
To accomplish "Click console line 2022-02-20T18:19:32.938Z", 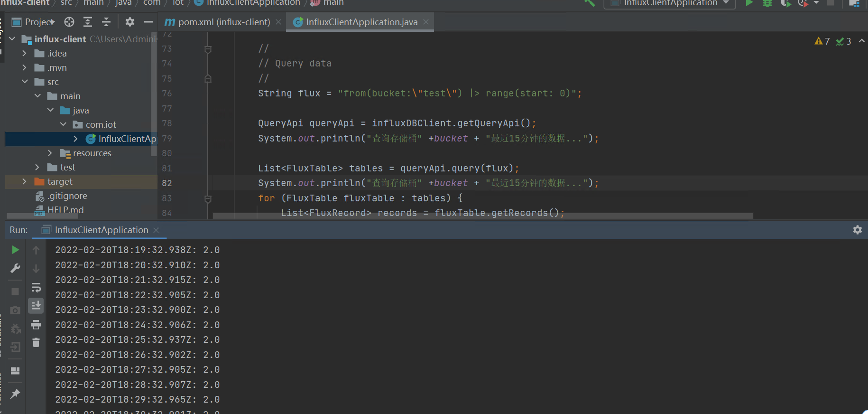I will point(138,250).
